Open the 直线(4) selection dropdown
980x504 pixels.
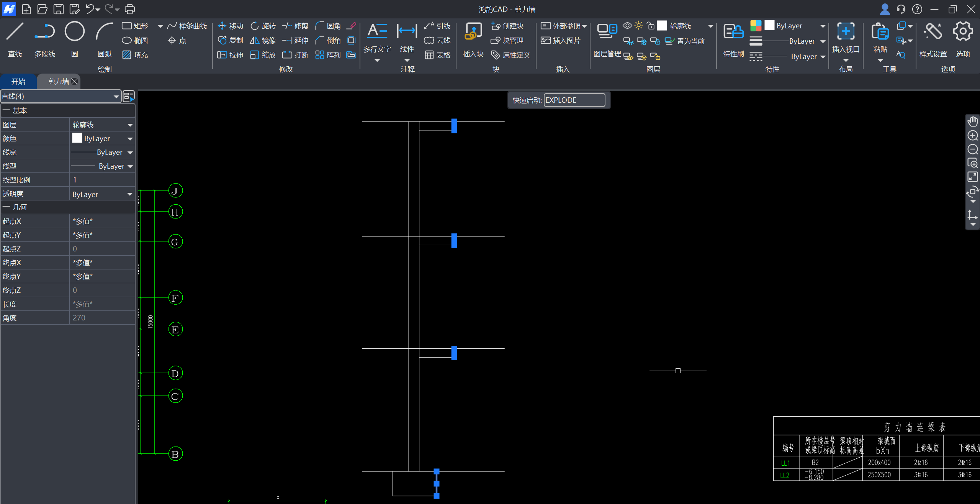pos(116,96)
